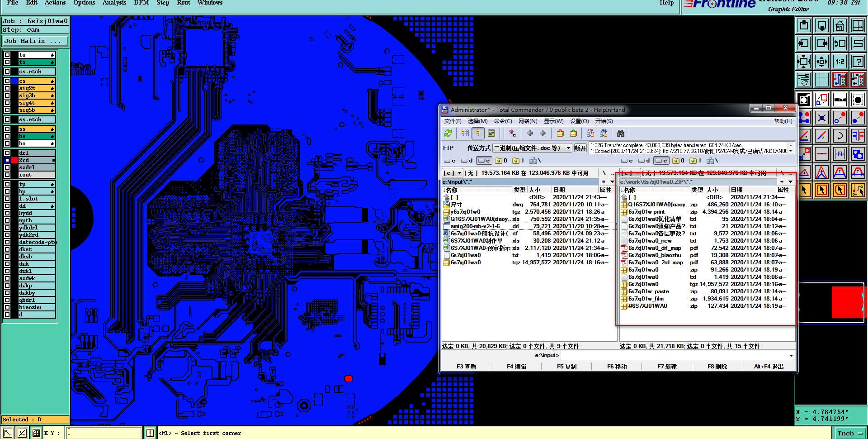Open the DFM menu
The image size is (868, 439).
(142, 3)
